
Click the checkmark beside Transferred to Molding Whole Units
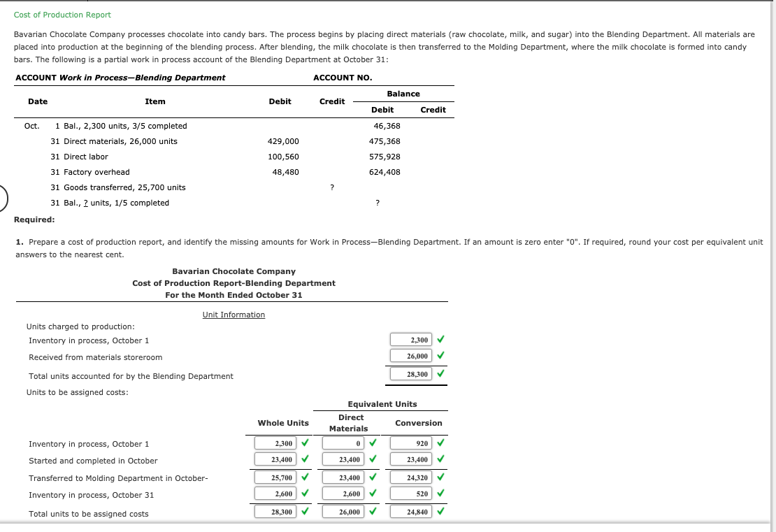click(x=305, y=477)
